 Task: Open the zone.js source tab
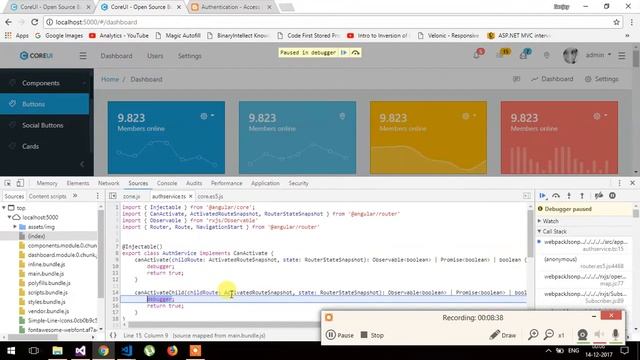[x=131, y=196]
